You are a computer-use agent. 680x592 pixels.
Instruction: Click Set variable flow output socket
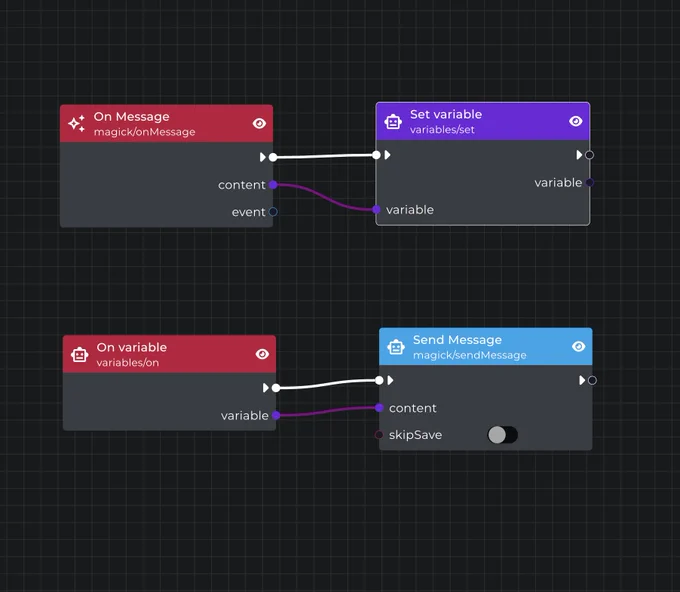(x=589, y=155)
